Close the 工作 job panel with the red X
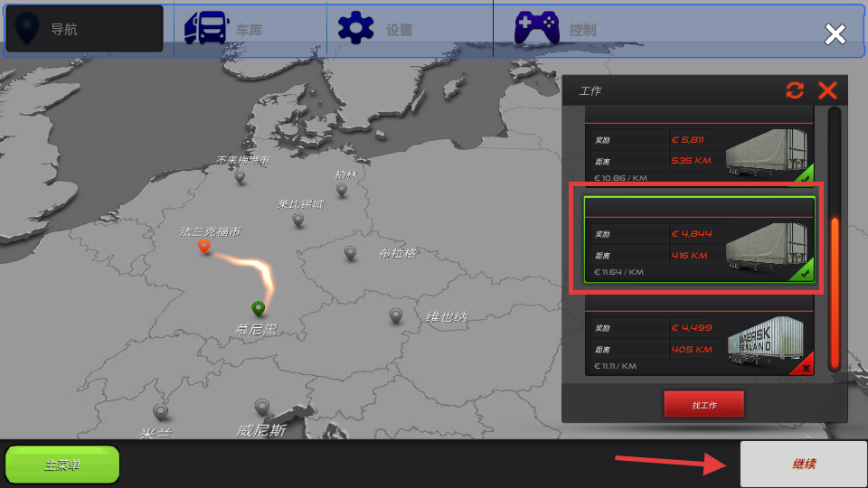The height and width of the screenshot is (488, 868). pos(827,90)
